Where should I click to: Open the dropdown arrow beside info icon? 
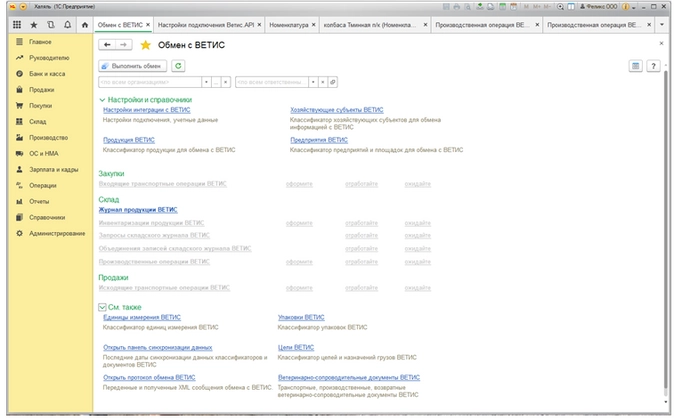pos(634,7)
